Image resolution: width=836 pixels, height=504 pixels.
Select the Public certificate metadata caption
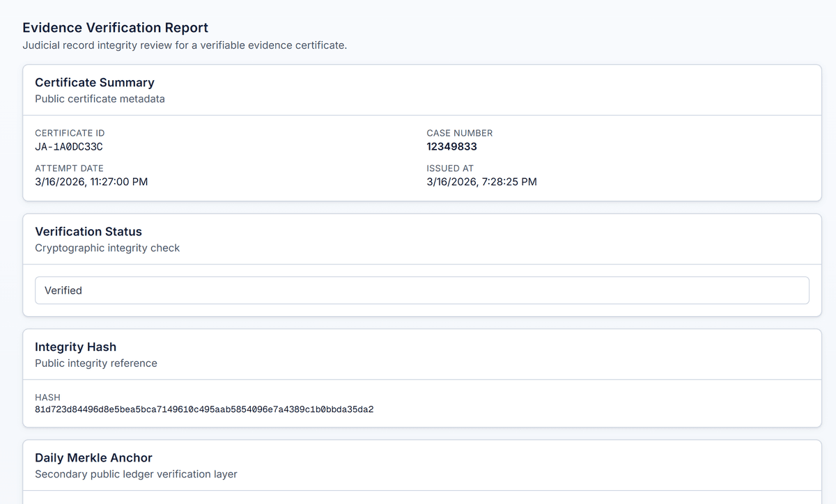coord(100,99)
